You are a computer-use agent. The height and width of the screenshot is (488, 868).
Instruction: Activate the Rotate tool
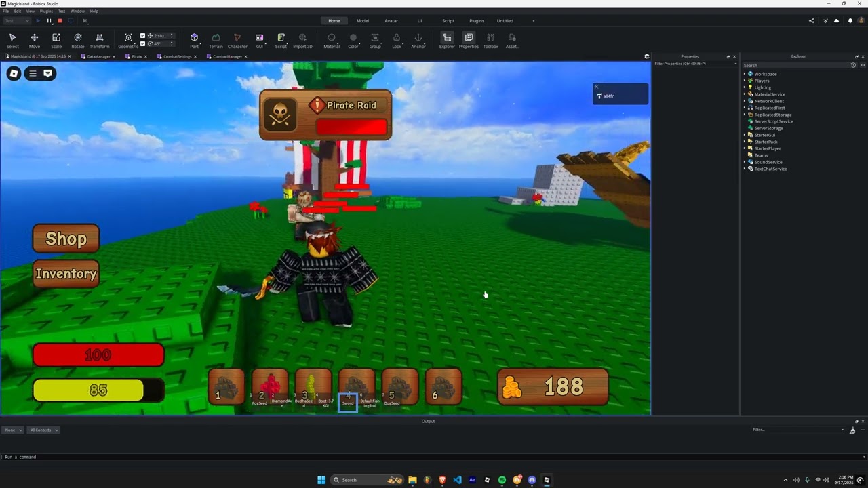pyautogui.click(x=78, y=41)
